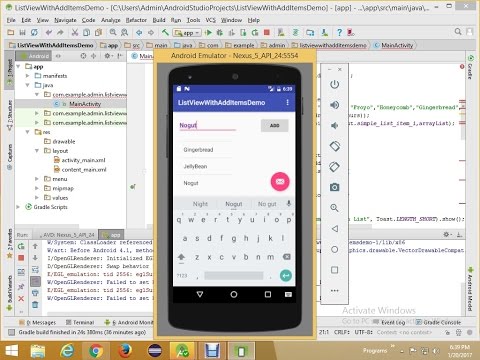Open the Terminal tool window tab

click(x=80, y=322)
